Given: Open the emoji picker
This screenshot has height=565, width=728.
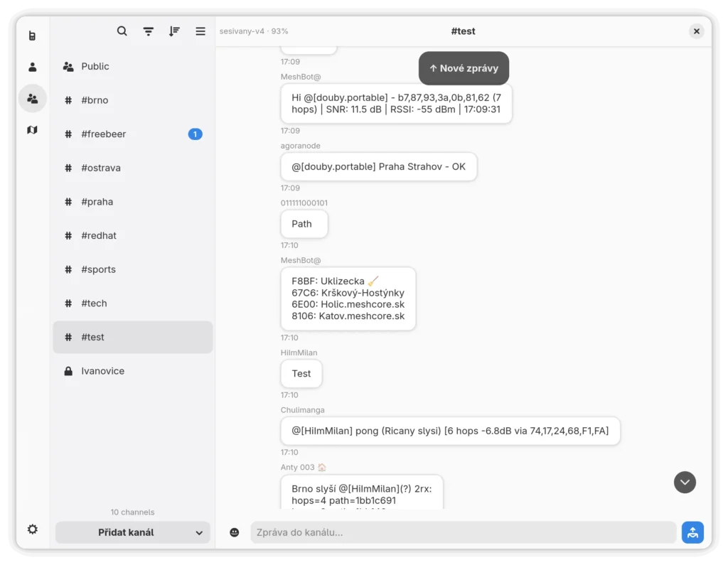Looking at the screenshot, I should pyautogui.click(x=235, y=532).
